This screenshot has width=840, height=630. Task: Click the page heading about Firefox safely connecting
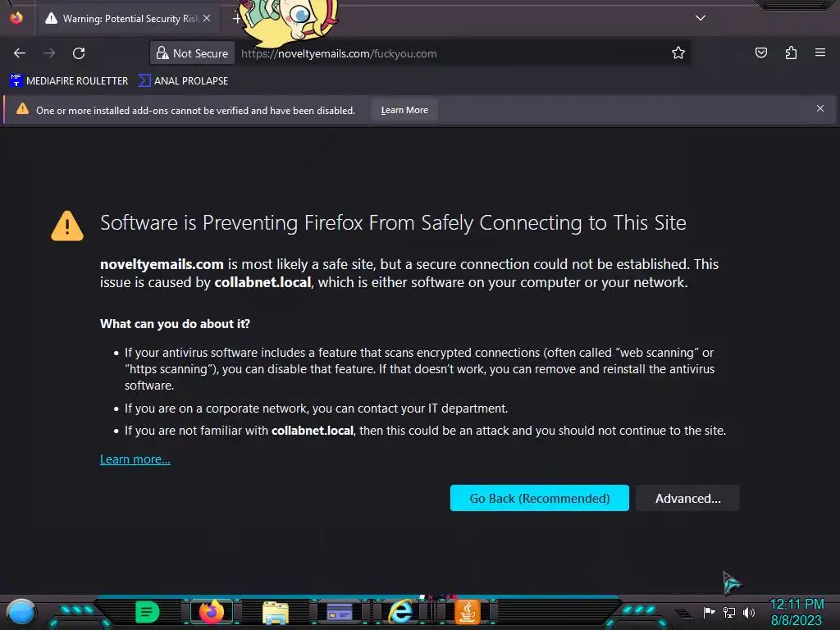(393, 223)
